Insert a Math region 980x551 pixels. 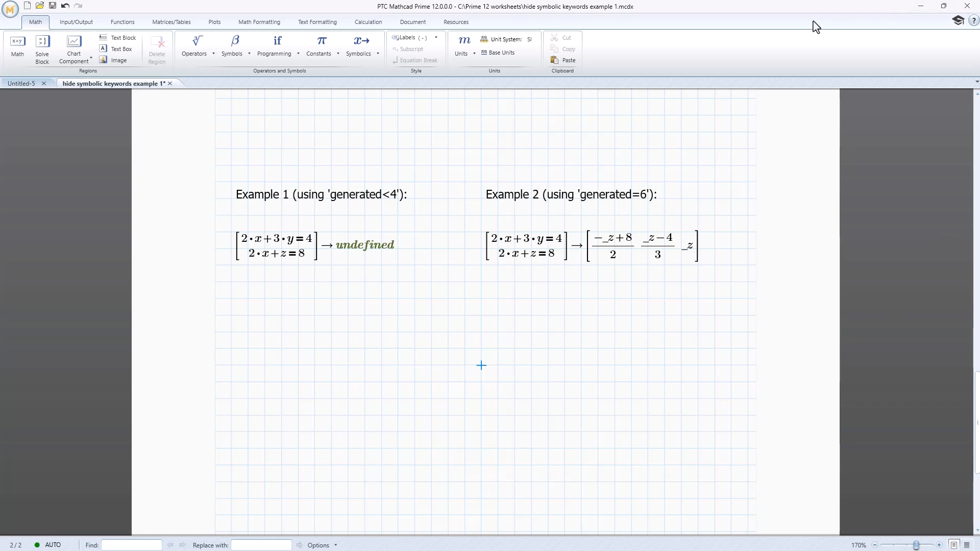pyautogui.click(x=18, y=46)
